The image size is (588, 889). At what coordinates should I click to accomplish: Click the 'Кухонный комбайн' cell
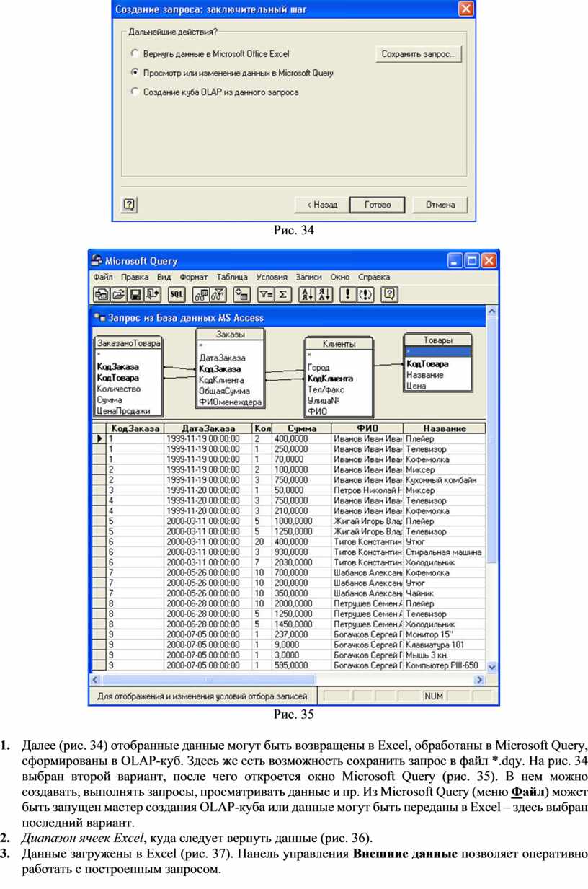(x=444, y=479)
